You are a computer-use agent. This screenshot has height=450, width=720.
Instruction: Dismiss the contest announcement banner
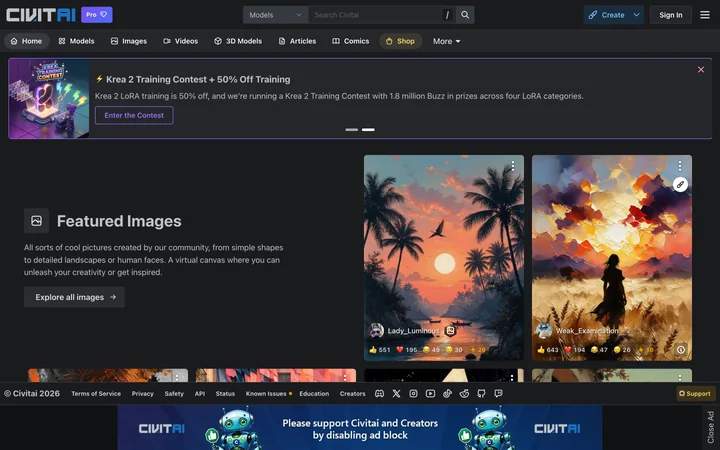tap(701, 69)
